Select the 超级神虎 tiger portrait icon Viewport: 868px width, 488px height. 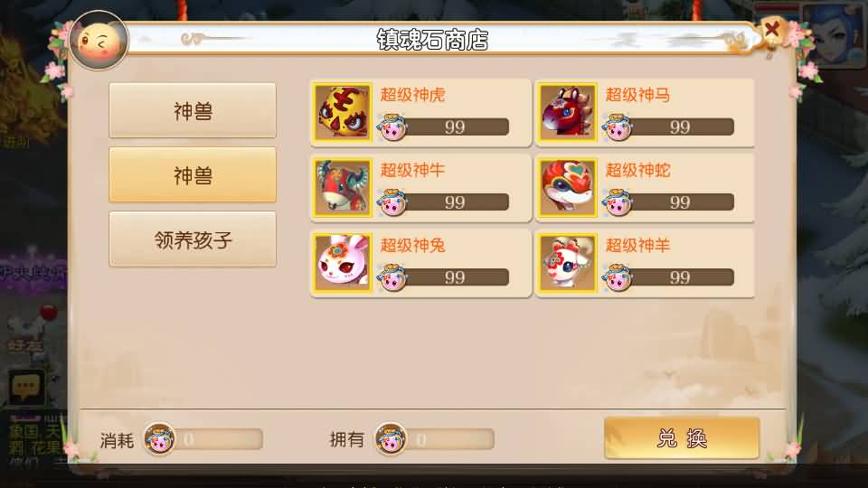pos(343,112)
